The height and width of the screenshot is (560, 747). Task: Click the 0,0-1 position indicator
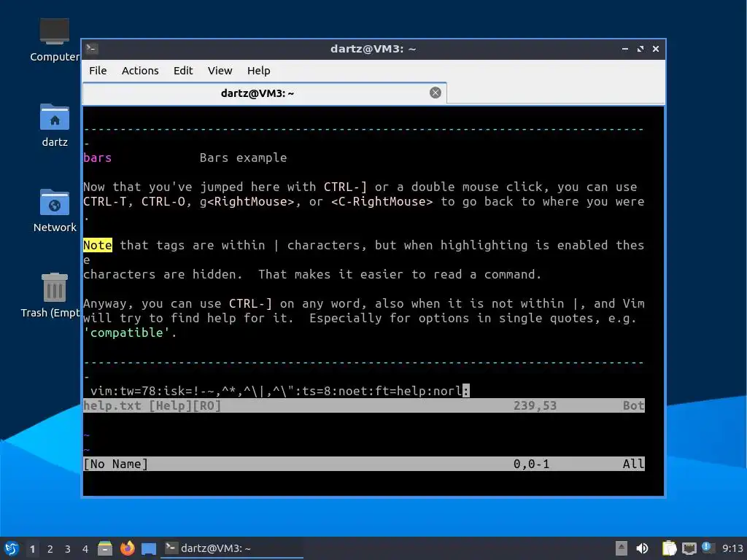point(531,464)
